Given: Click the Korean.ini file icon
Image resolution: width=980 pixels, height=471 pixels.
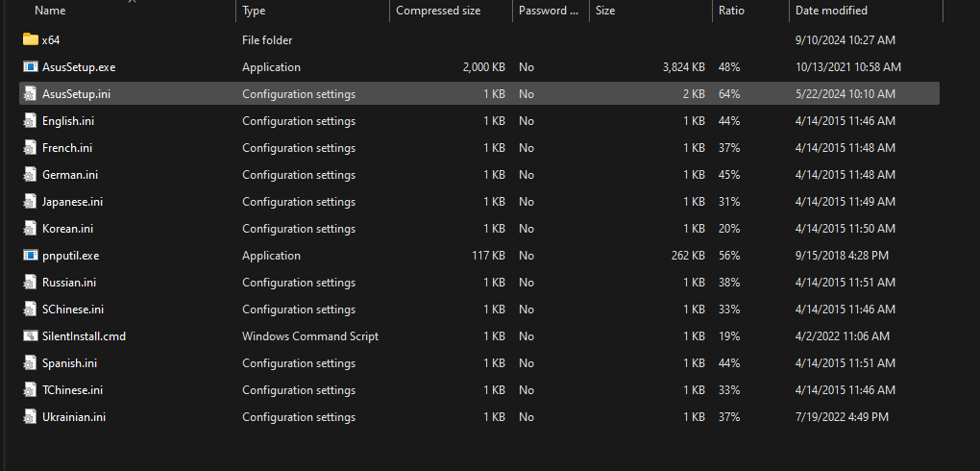Looking at the screenshot, I should (x=30, y=229).
